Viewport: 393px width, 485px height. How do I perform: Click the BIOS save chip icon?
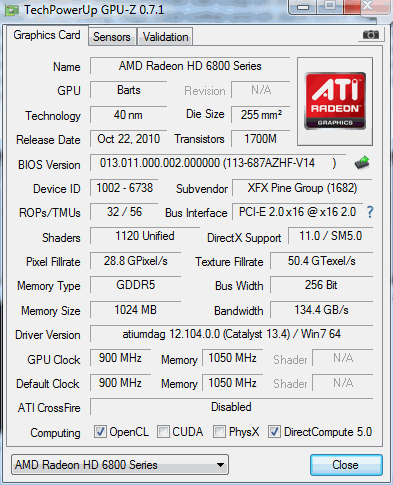(x=362, y=163)
